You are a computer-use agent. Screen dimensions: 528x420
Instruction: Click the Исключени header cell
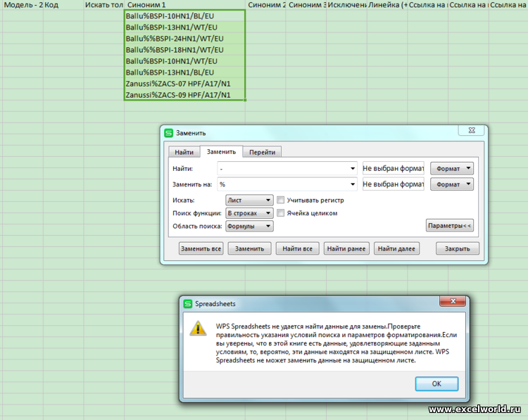[346, 5]
